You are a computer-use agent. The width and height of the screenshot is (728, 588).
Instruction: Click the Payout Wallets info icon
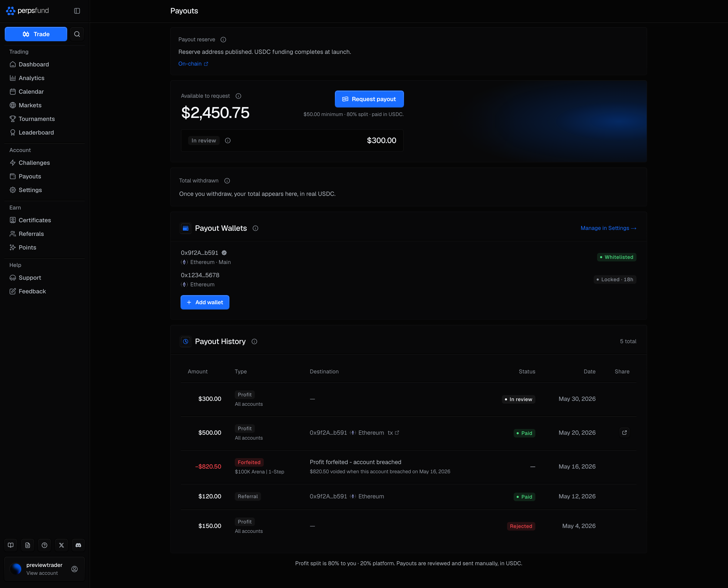255,228
